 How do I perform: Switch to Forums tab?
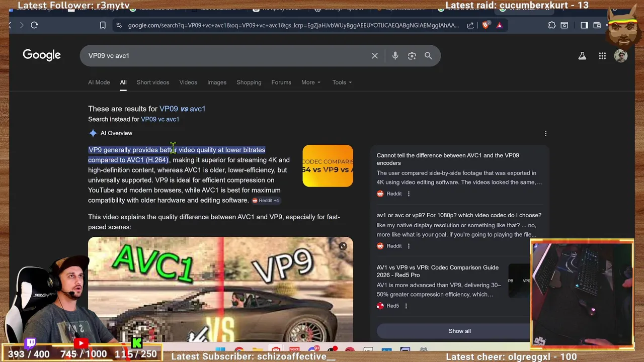point(281,82)
